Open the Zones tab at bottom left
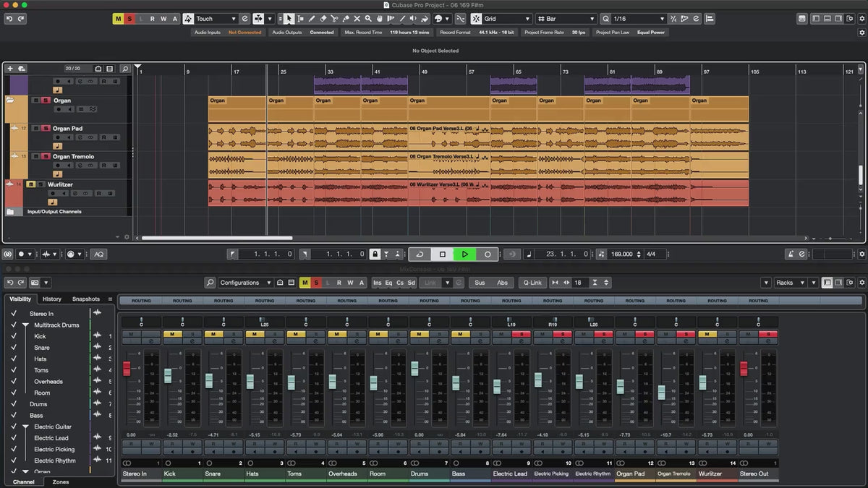The image size is (868, 488). tap(61, 481)
